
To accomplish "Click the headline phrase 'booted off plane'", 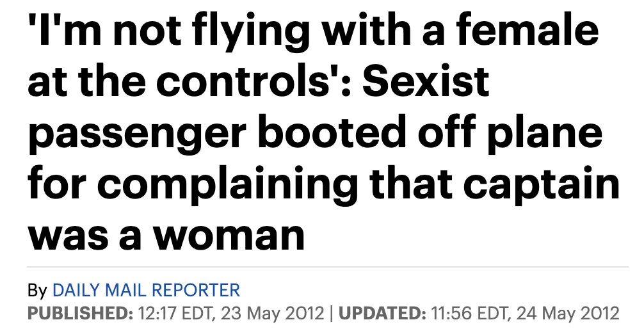I will coord(430,132).
